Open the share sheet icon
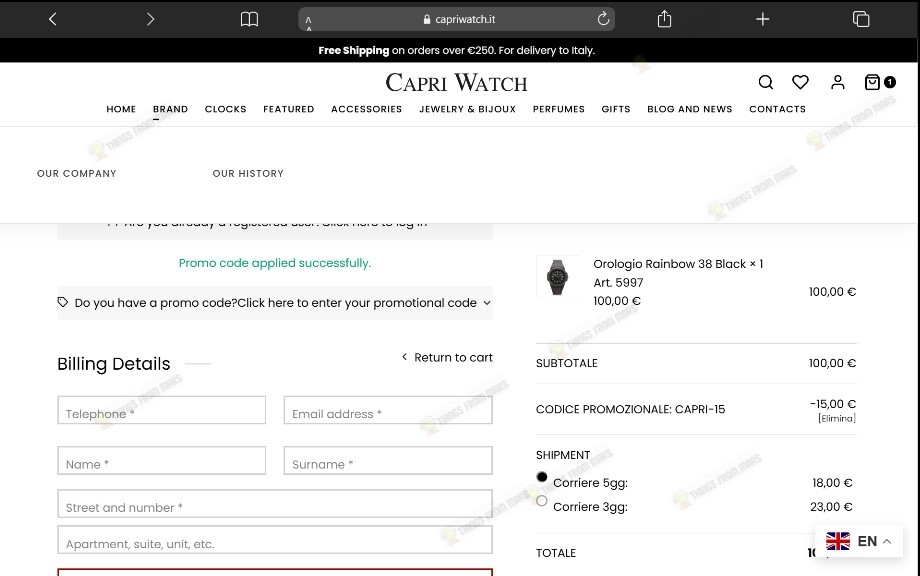The image size is (920, 576). [664, 19]
